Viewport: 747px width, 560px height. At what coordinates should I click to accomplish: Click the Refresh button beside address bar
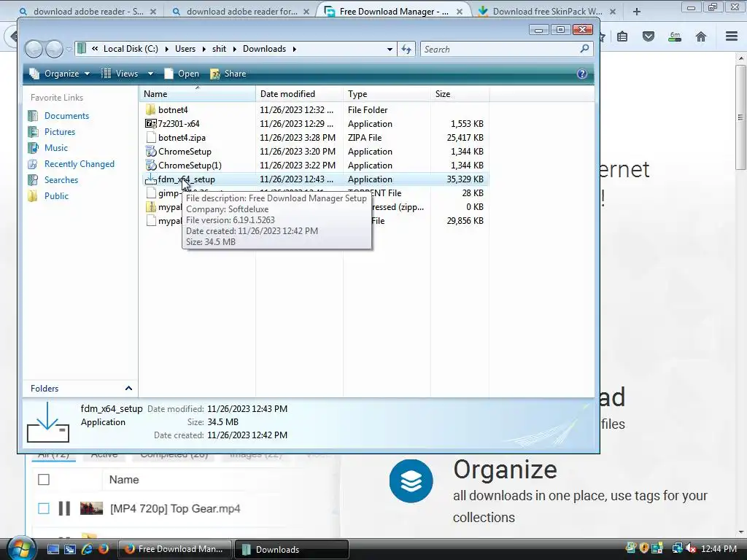tap(406, 49)
